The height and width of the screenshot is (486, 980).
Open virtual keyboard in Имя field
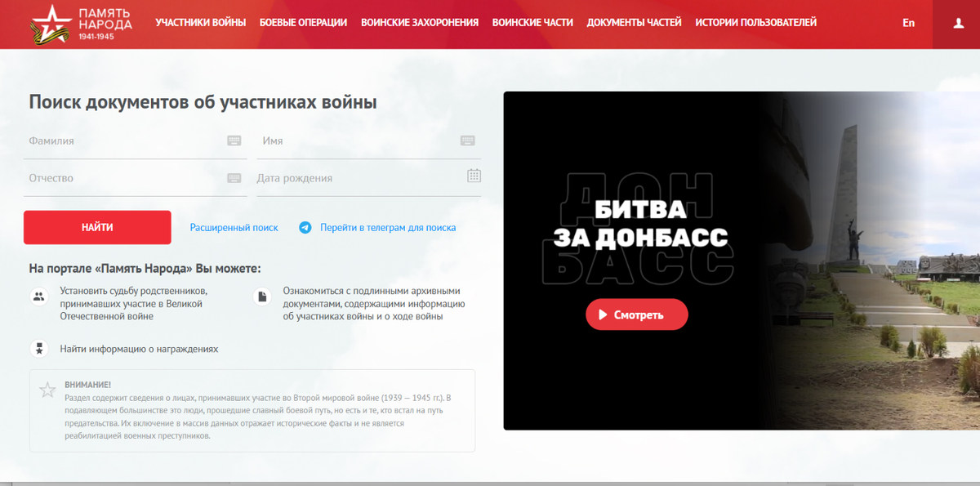pos(468,140)
